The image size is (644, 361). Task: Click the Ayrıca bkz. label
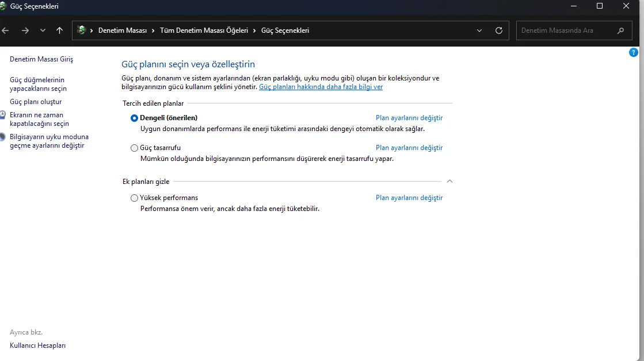[x=26, y=332]
